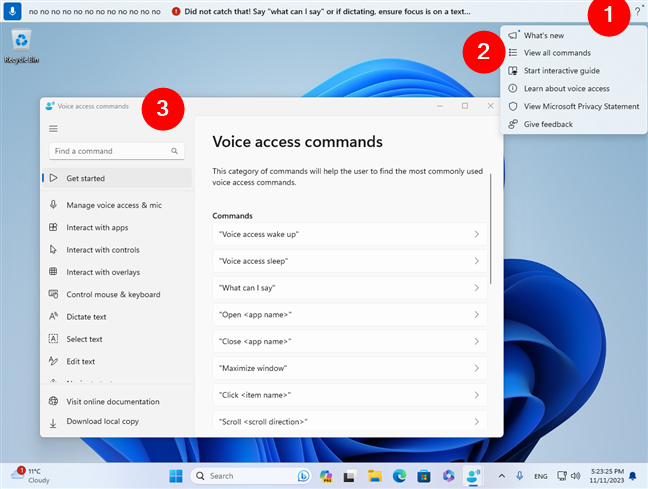Open the network status tray icon
Image resolution: width=648 pixels, height=489 pixels.
tap(562, 476)
